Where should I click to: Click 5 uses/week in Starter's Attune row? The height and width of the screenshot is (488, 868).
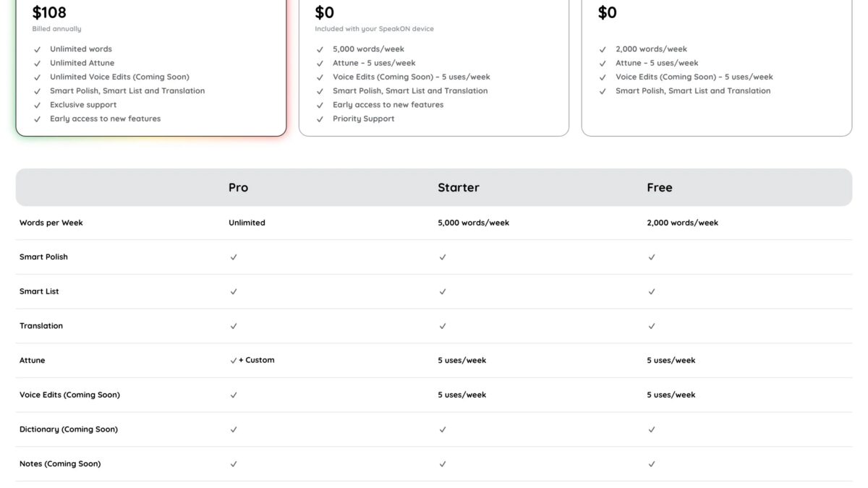click(462, 360)
